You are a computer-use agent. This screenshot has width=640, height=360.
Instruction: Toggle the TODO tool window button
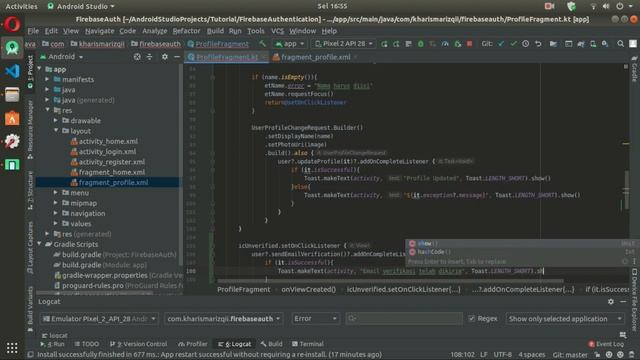pos(87,344)
